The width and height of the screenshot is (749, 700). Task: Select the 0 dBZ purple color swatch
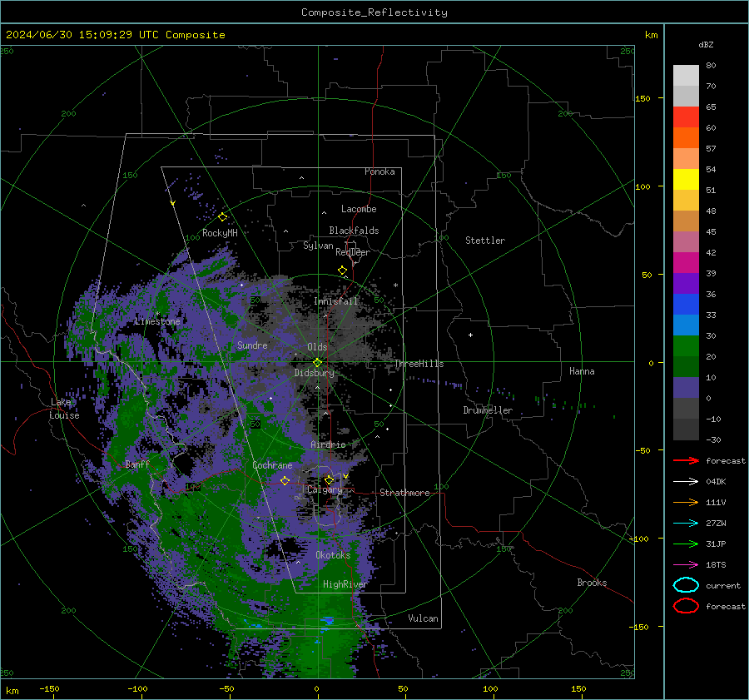click(x=686, y=388)
